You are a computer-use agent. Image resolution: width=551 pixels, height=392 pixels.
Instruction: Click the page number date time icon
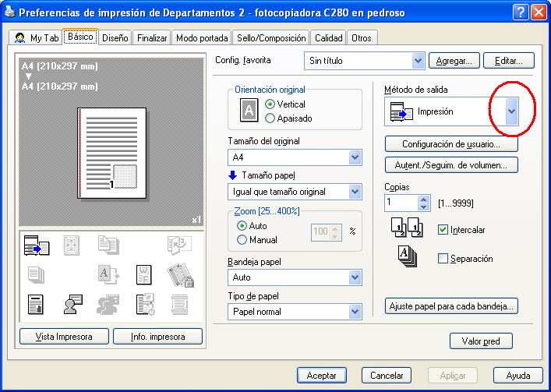click(x=146, y=304)
